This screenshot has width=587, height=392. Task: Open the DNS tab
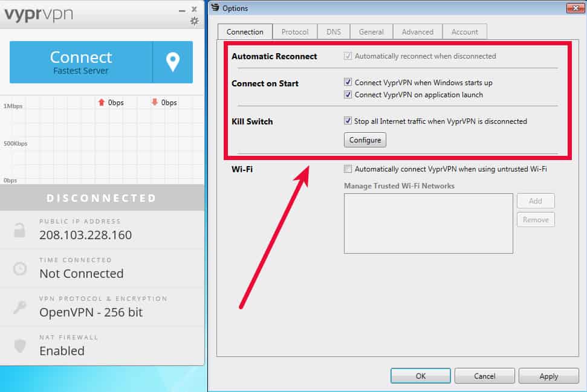(334, 32)
